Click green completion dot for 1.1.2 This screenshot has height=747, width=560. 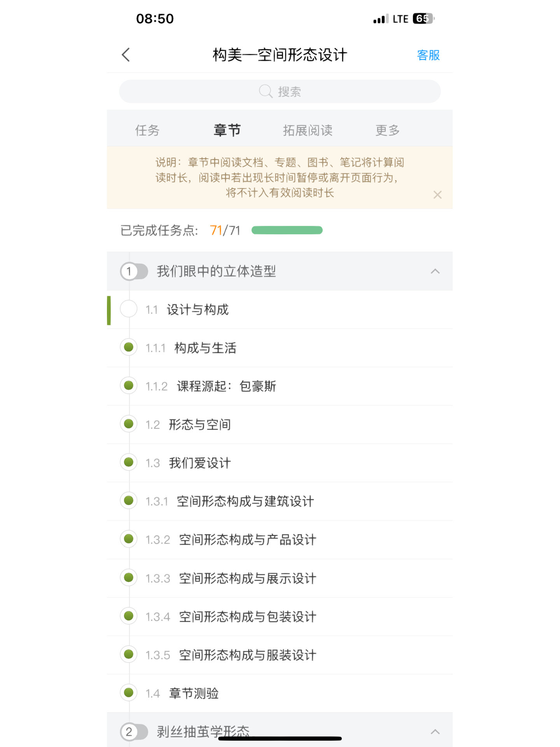click(129, 385)
